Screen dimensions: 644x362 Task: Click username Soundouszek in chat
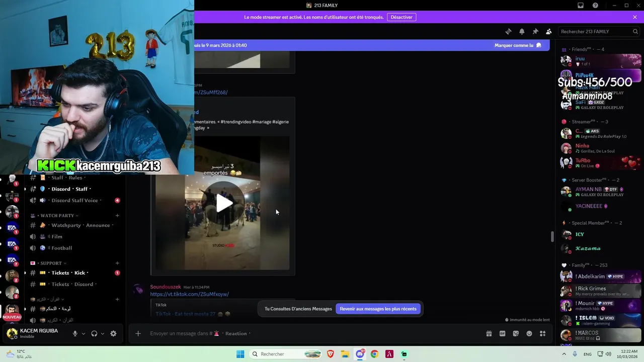(x=166, y=287)
